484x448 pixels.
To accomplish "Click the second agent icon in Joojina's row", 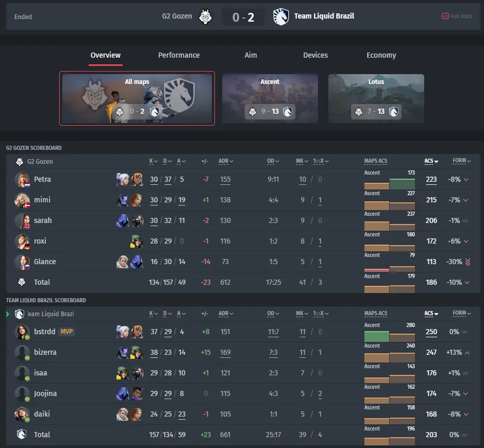I will point(137,394).
